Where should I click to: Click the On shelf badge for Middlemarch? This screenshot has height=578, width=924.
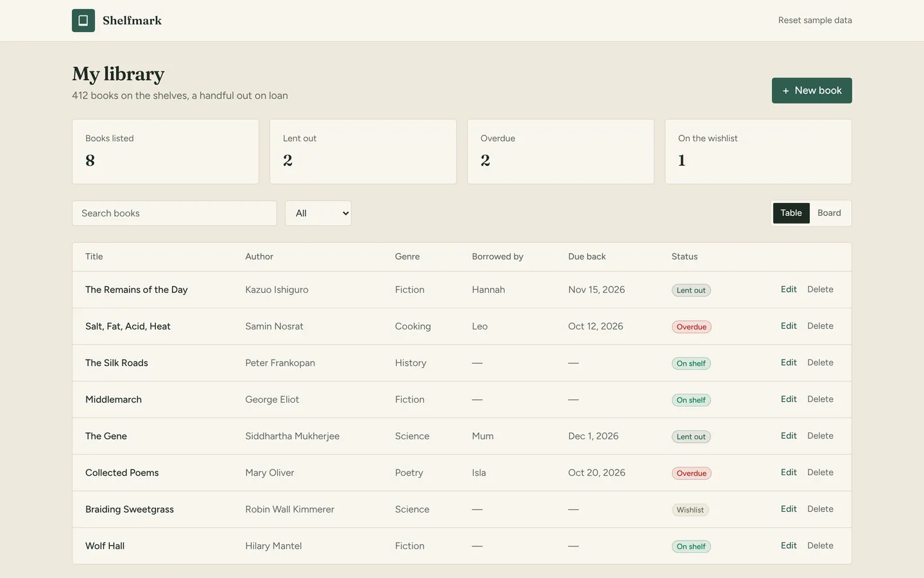tap(691, 400)
